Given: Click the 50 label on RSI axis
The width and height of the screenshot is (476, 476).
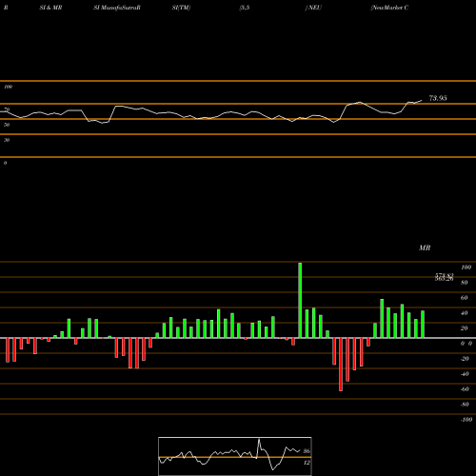Looking at the screenshot, I should coord(7,125).
